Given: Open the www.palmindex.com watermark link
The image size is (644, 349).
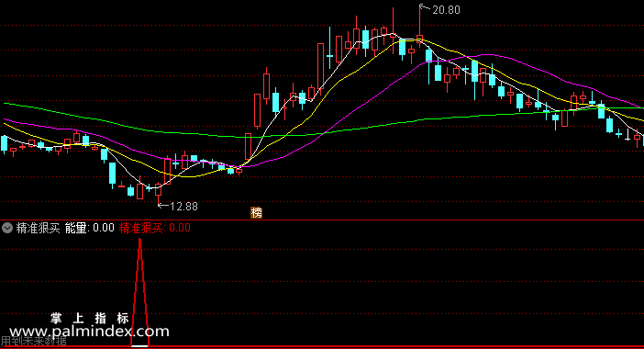Looking at the screenshot, I should click(89, 332).
